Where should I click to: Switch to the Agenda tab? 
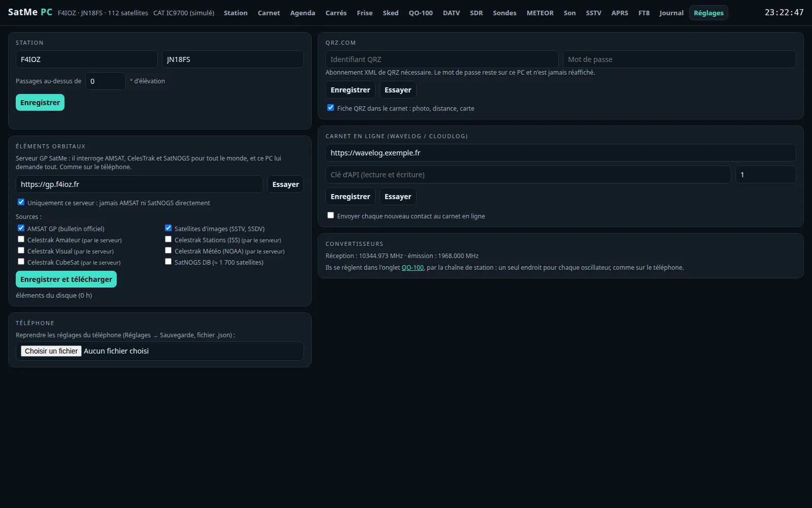[302, 13]
